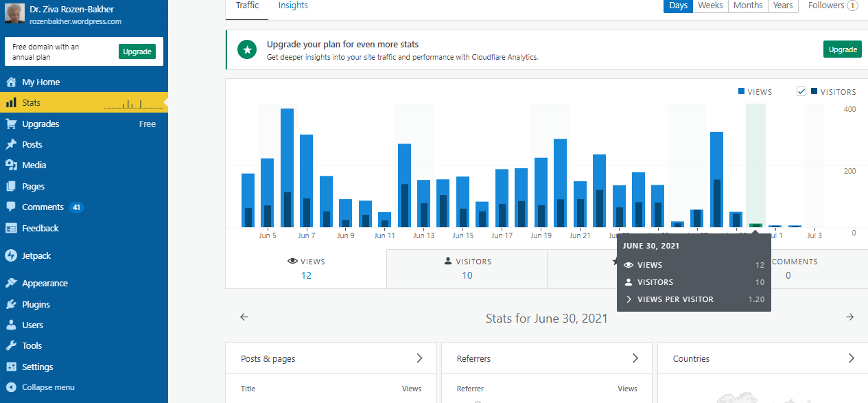Click the Appearance paintbrush icon
Viewport: 868px width, 403px height.
point(11,283)
